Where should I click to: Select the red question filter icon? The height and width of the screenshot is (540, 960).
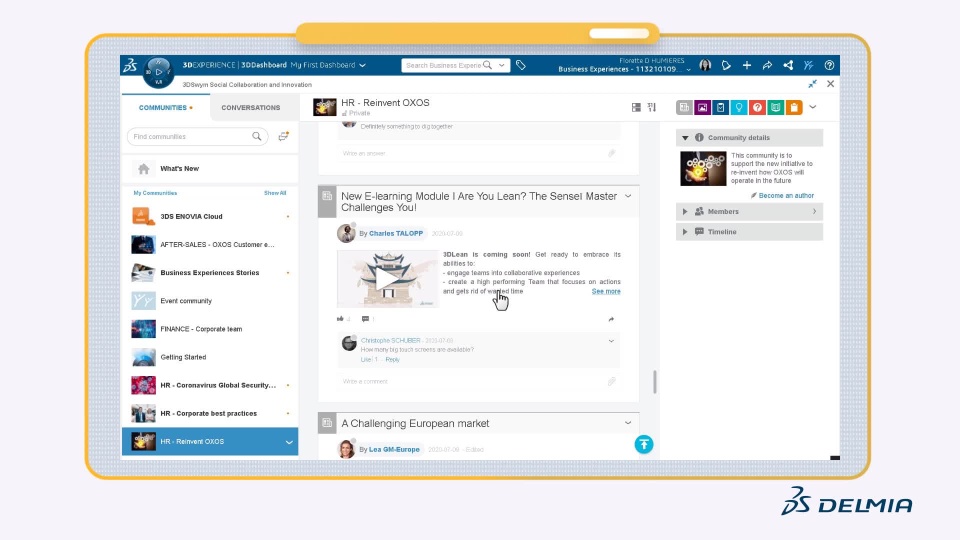pos(757,107)
